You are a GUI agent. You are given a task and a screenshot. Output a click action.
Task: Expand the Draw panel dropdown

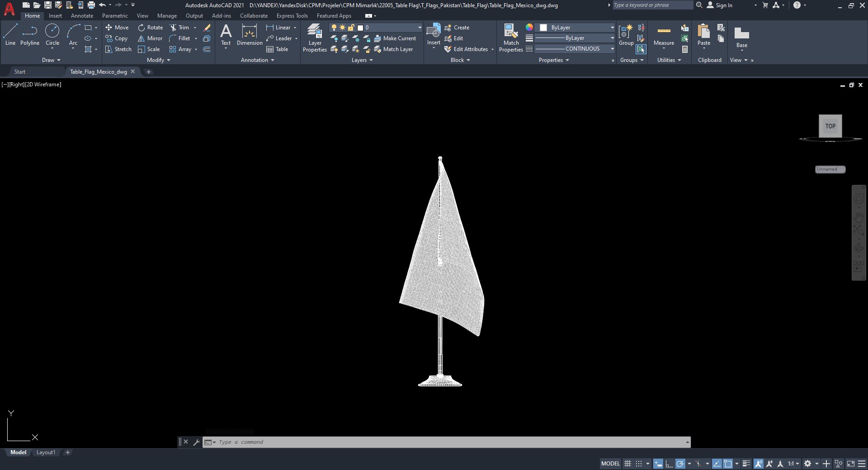pyautogui.click(x=51, y=60)
